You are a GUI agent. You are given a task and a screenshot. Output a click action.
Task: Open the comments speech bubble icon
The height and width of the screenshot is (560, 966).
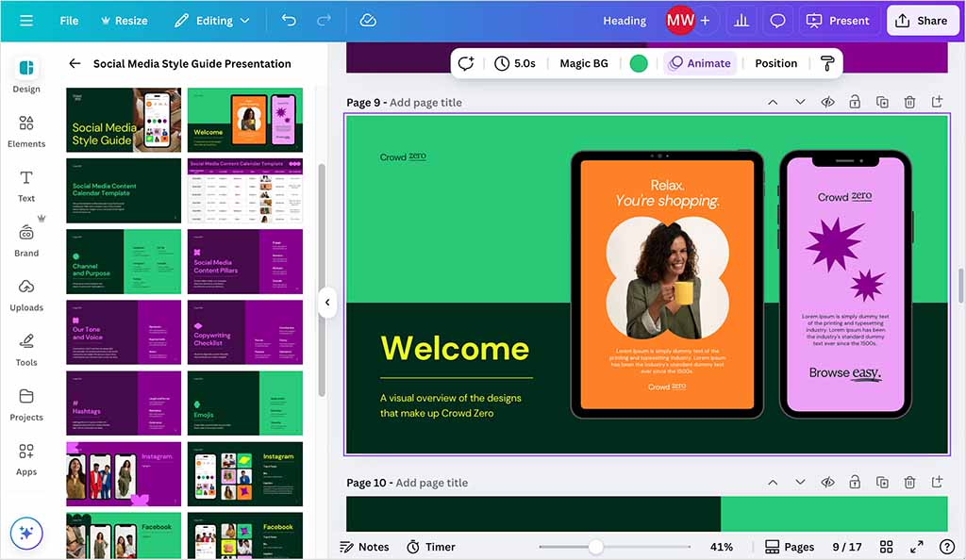coord(777,20)
